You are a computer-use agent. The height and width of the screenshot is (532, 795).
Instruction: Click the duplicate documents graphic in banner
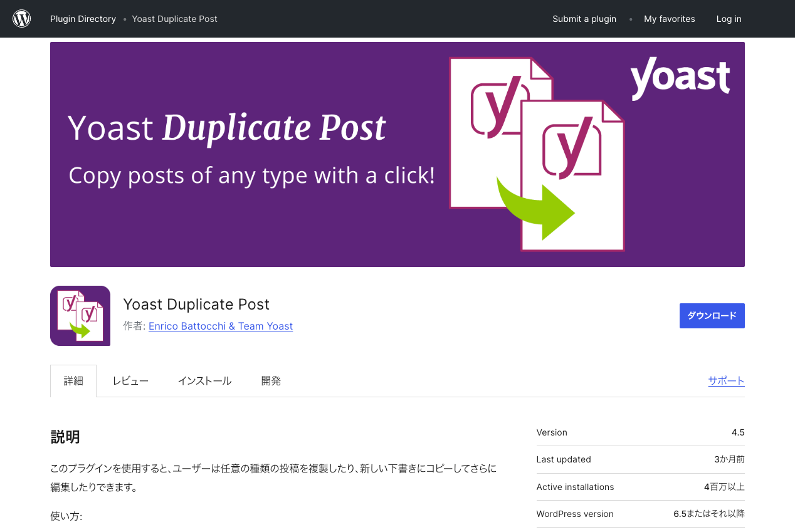[537, 154]
